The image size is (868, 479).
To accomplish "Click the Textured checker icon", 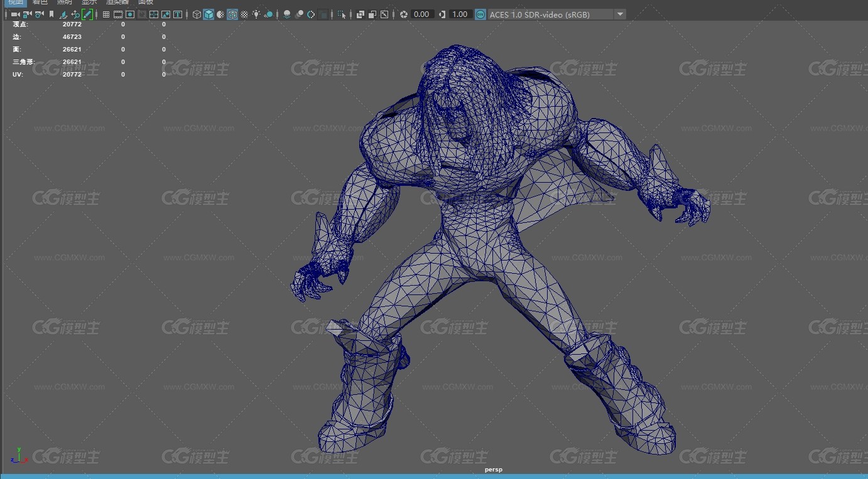I will (x=244, y=14).
